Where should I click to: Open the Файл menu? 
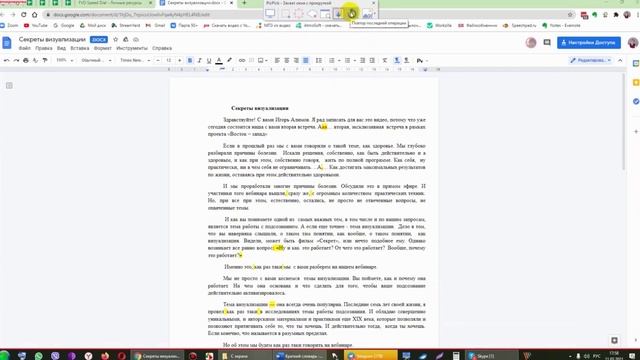pyautogui.click(x=24, y=48)
